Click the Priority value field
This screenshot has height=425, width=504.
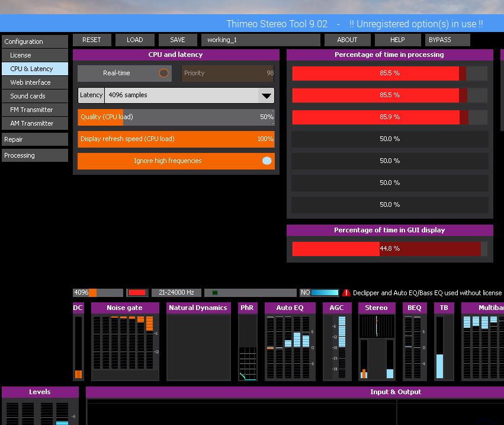click(228, 73)
